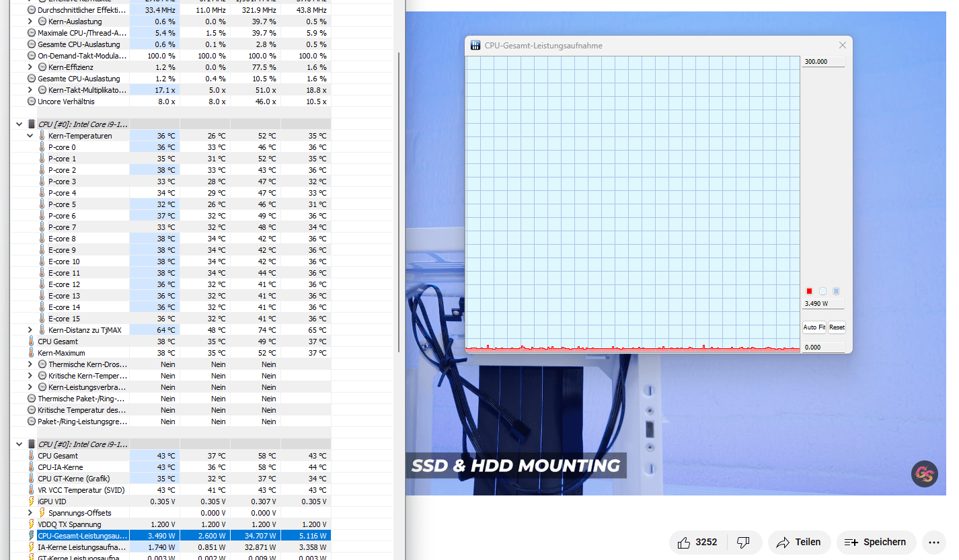Click the lightning icon of Spannungs-Offsets
Screen dimensions: 959x560
(x=42, y=513)
